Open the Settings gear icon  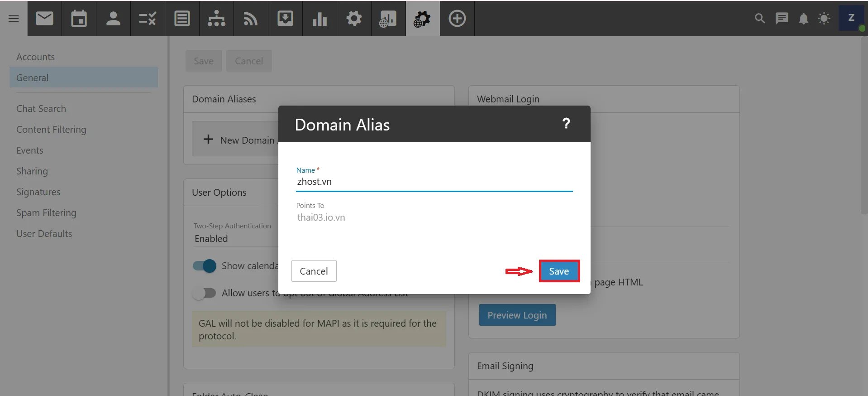coord(354,19)
